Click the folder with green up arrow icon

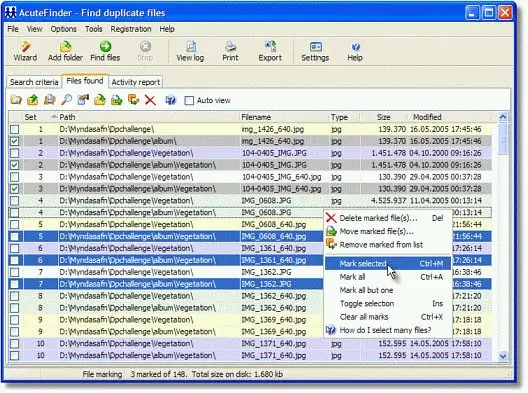[33, 100]
